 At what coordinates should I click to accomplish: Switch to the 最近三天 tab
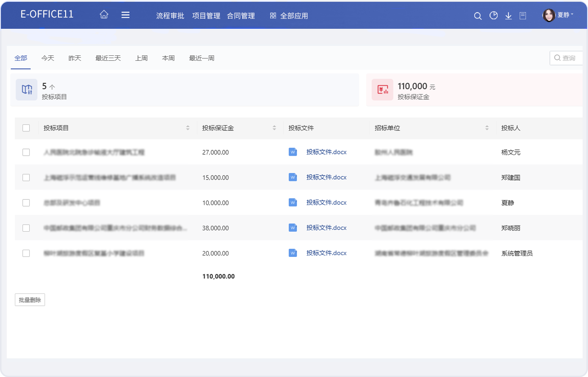coord(108,58)
